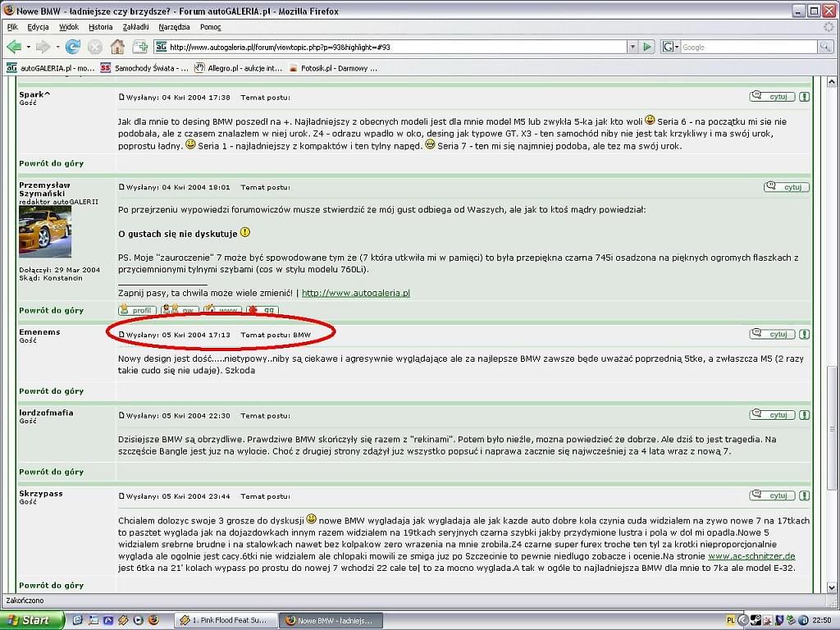The width and height of the screenshot is (840, 630).
Task: Click the vertical scrollbar up arrow
Action: (x=832, y=82)
